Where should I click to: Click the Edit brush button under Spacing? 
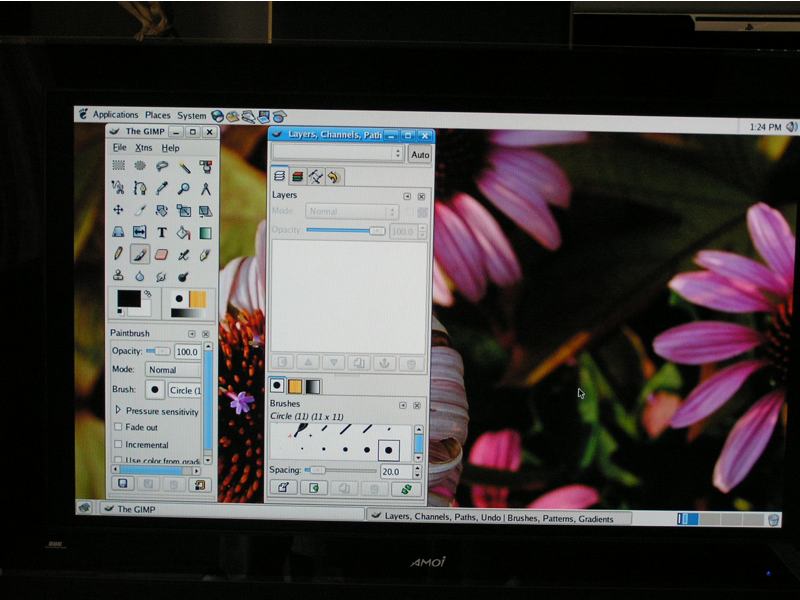click(x=283, y=487)
